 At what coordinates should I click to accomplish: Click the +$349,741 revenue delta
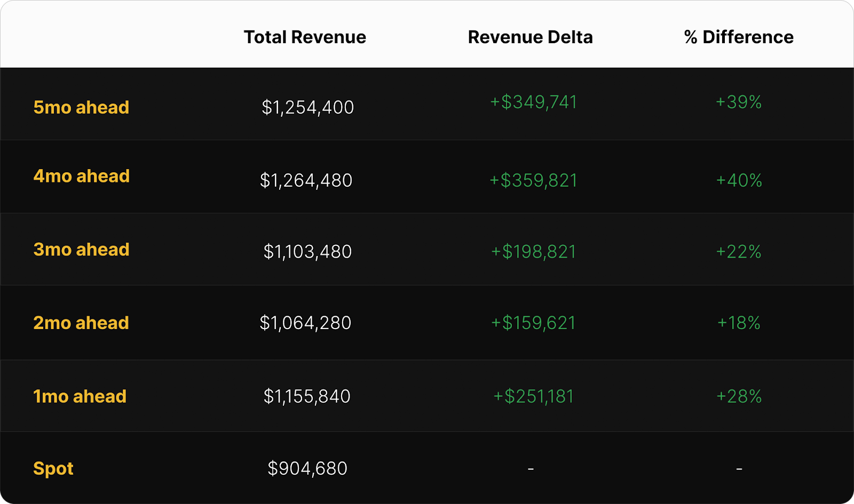[x=534, y=102]
